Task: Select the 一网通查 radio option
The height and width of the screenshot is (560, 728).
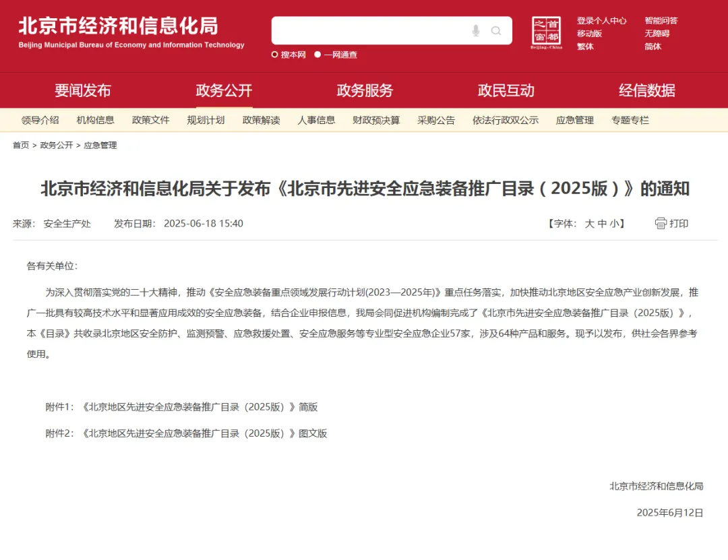Action: pyautogui.click(x=318, y=55)
